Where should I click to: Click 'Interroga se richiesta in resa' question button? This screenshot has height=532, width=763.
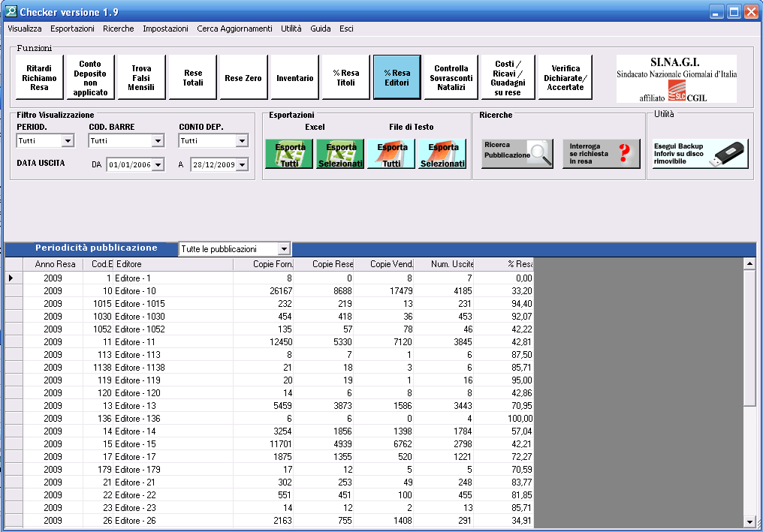602,154
